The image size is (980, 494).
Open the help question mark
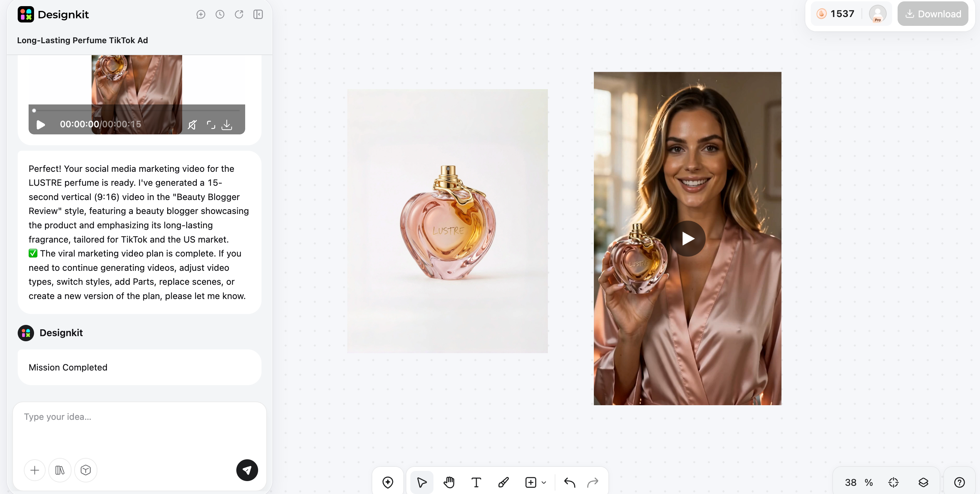click(960, 482)
